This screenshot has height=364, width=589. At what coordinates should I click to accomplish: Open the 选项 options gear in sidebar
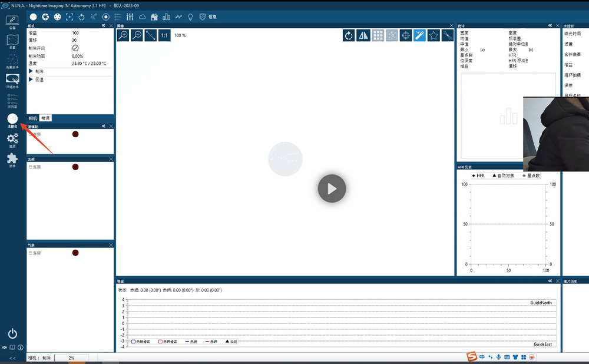pos(12,140)
